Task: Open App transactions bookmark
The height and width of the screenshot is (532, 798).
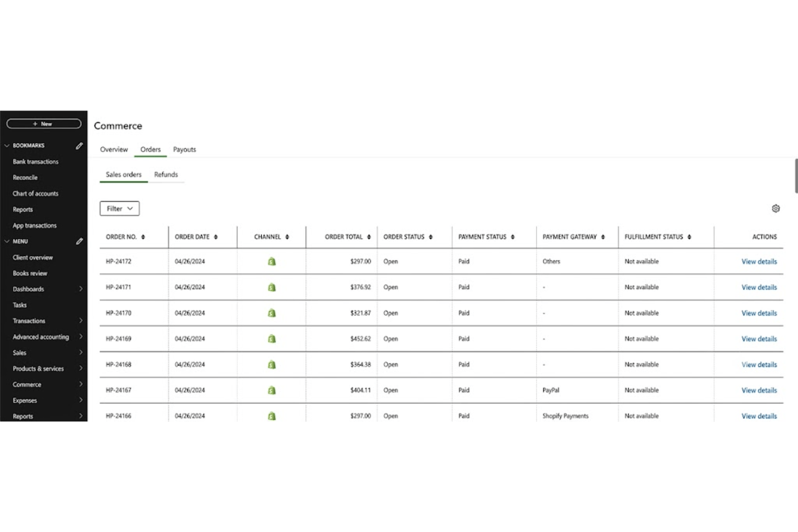Action: [x=35, y=225]
